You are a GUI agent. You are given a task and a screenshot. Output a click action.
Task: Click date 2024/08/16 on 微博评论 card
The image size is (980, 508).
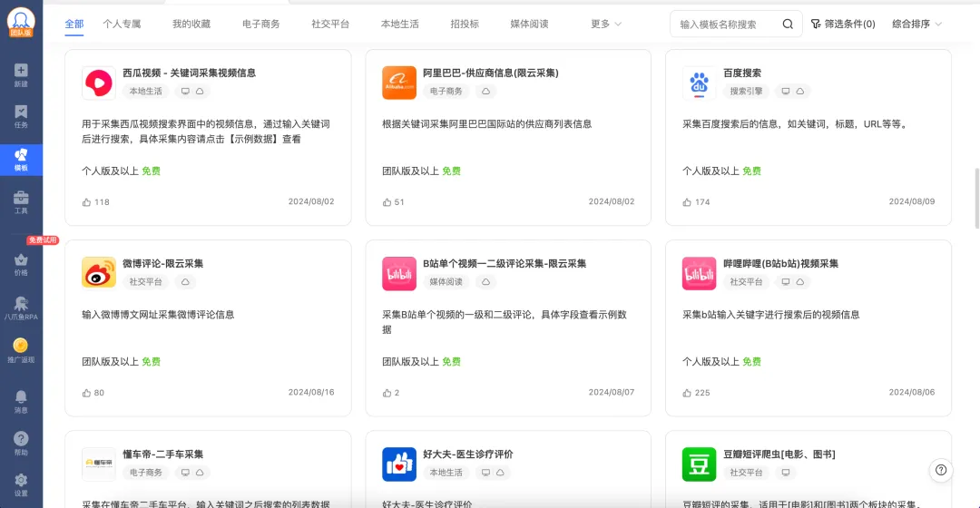pos(311,393)
